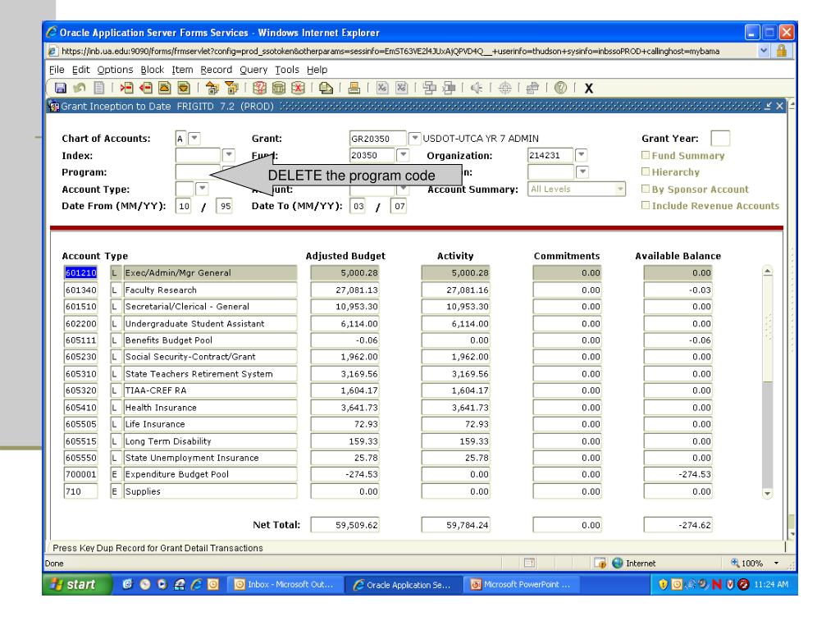This screenshot has height=630, width=840.
Task: Open the Online Help question-mark icon
Action: click(x=560, y=88)
